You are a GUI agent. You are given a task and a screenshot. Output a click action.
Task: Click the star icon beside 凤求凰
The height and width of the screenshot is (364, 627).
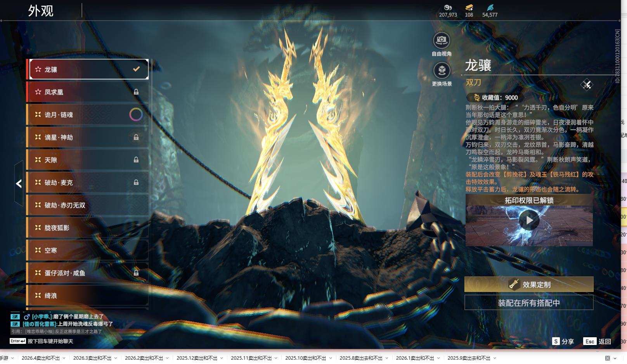tap(38, 92)
